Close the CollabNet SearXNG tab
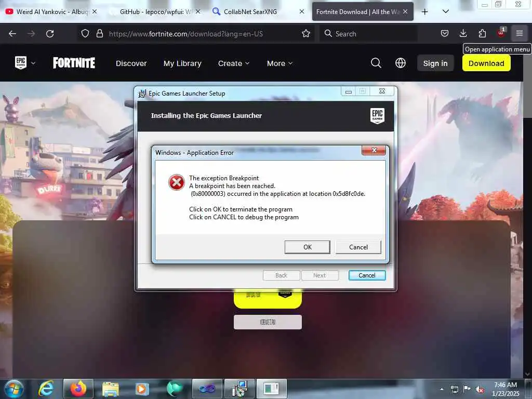The height and width of the screenshot is (399, 532). (302, 11)
